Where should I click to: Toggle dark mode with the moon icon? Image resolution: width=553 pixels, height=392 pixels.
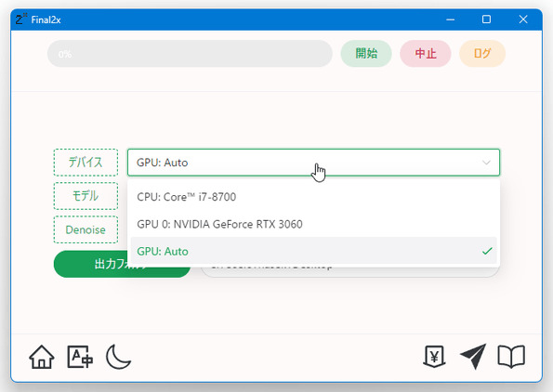(x=119, y=357)
